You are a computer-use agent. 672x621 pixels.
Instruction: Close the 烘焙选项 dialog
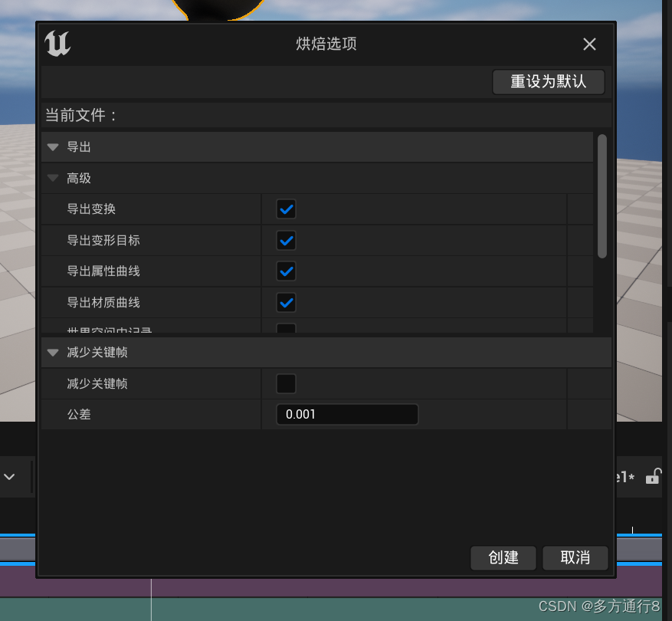coord(589,44)
